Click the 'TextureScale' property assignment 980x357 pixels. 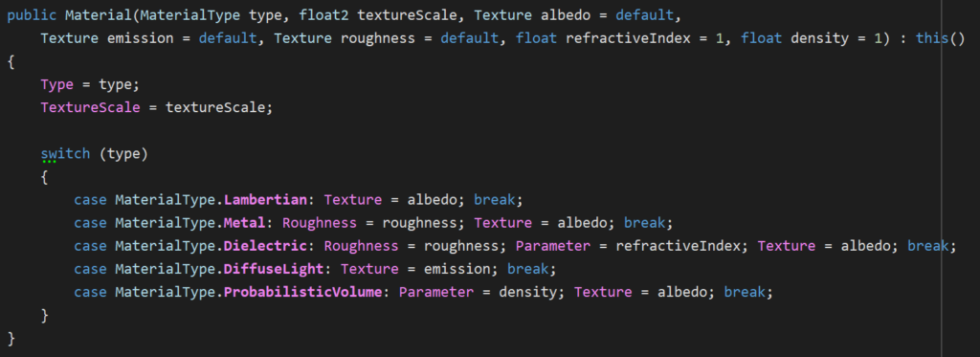point(90,107)
